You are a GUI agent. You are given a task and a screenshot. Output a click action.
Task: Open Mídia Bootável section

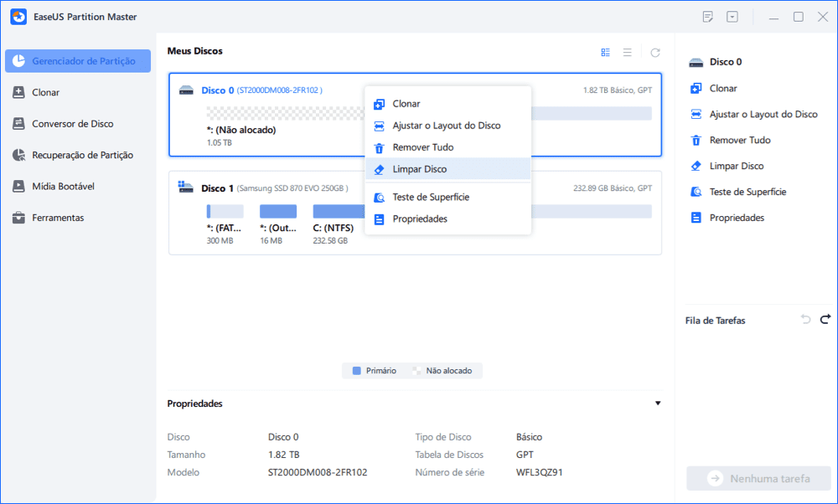[x=63, y=187]
